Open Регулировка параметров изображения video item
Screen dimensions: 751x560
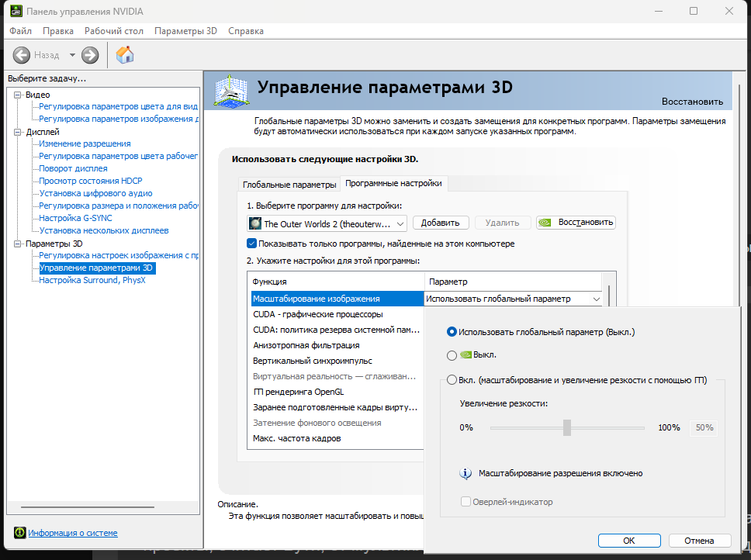tap(118, 119)
